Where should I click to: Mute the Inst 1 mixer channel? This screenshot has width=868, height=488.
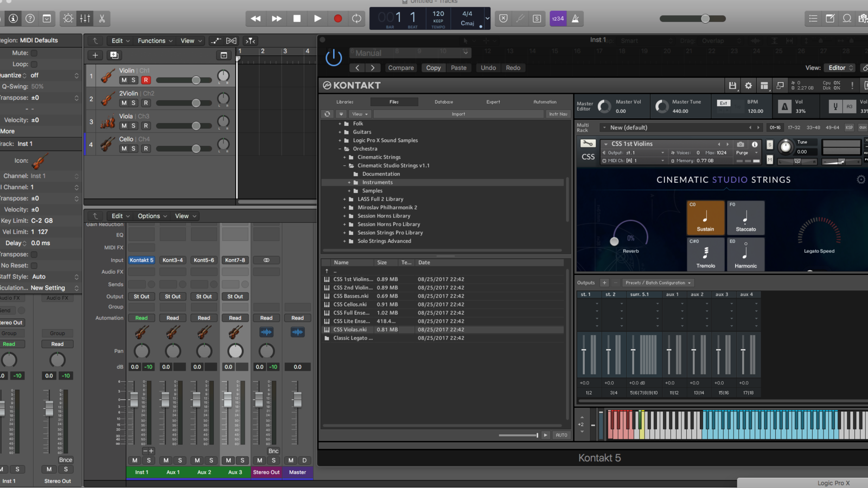tap(135, 460)
